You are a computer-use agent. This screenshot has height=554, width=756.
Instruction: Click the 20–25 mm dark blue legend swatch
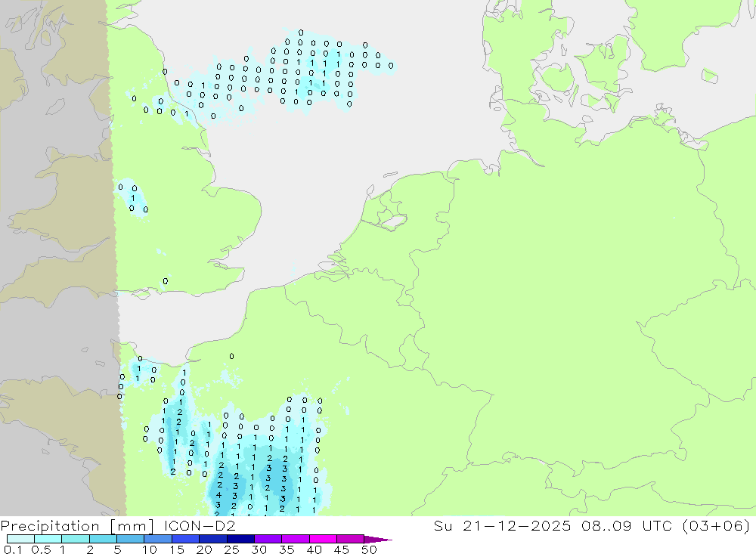pyautogui.click(x=213, y=539)
